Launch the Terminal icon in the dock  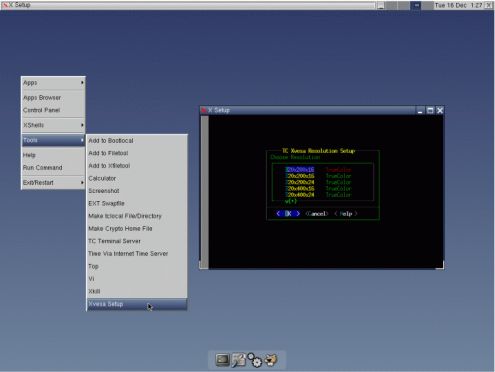point(222,360)
